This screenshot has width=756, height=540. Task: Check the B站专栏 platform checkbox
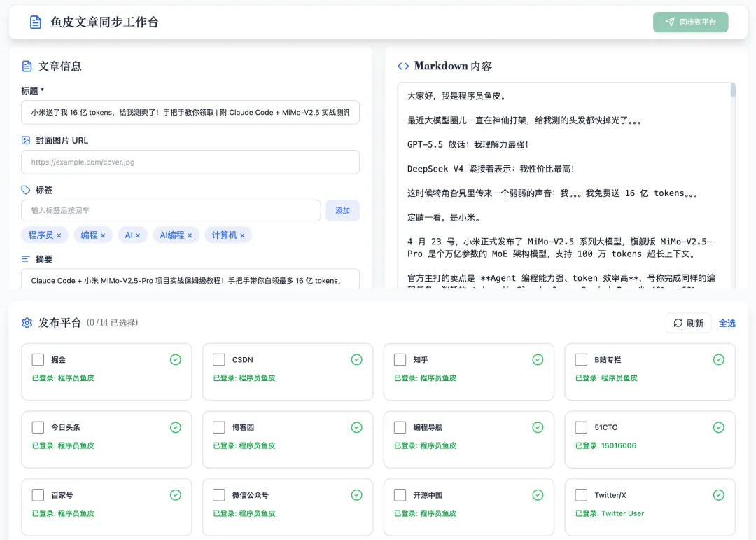coord(582,359)
